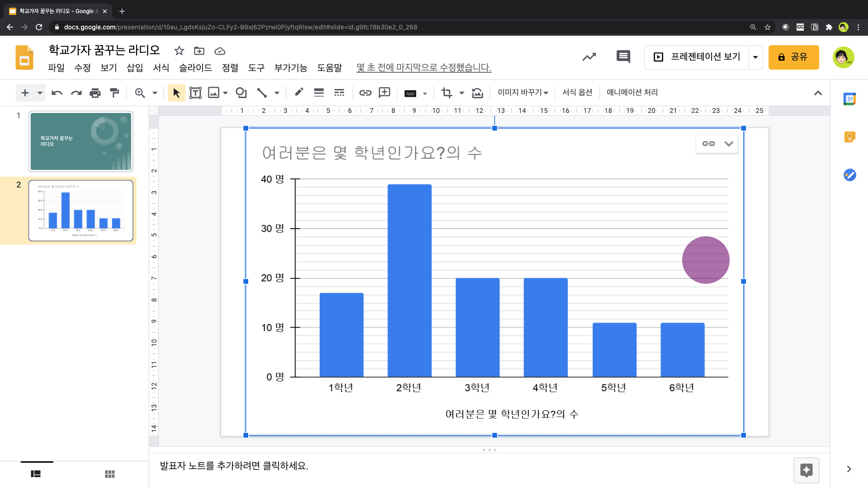
Task: Open the 삽입 menu
Action: point(135,68)
